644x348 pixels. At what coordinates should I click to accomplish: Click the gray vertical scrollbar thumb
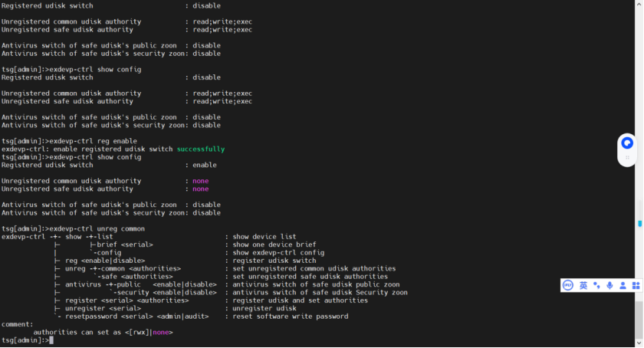click(639, 319)
